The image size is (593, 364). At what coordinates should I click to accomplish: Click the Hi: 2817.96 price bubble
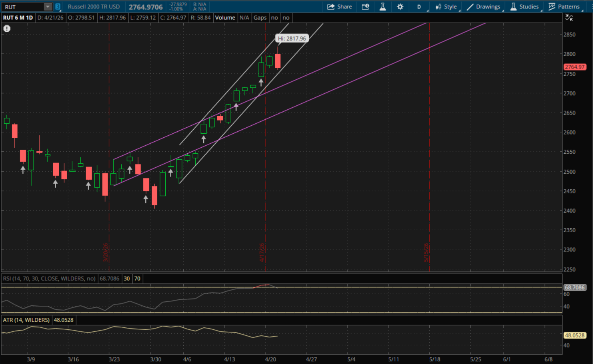pos(292,39)
